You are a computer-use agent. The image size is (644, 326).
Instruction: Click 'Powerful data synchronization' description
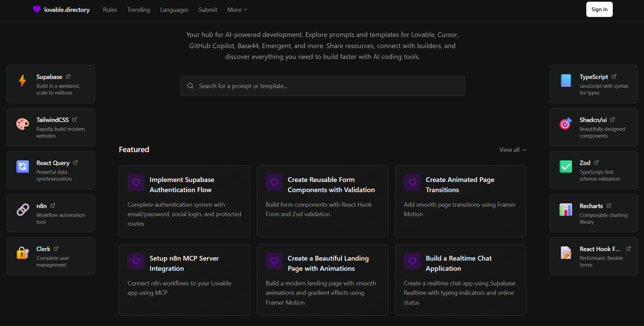[54, 176]
